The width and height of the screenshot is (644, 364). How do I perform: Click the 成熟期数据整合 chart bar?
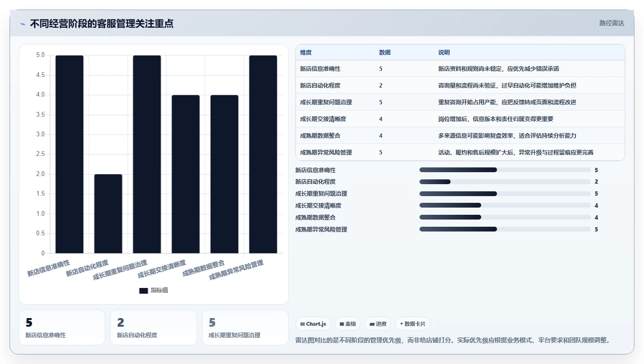point(225,174)
